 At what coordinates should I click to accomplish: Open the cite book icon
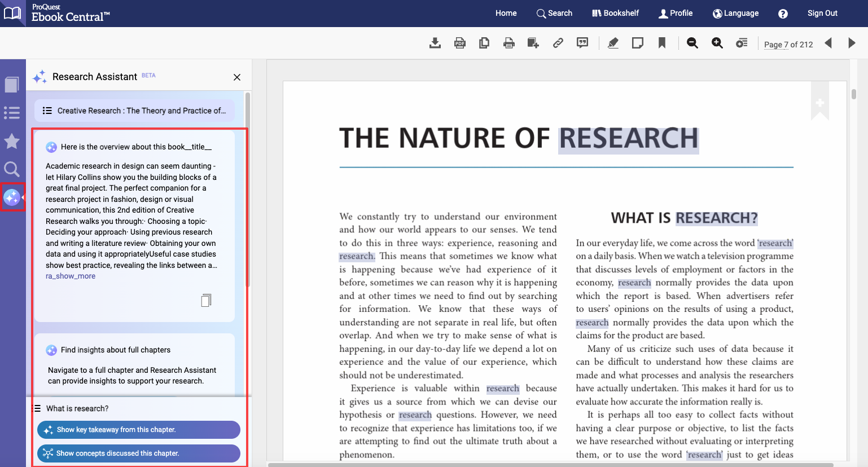click(582, 43)
